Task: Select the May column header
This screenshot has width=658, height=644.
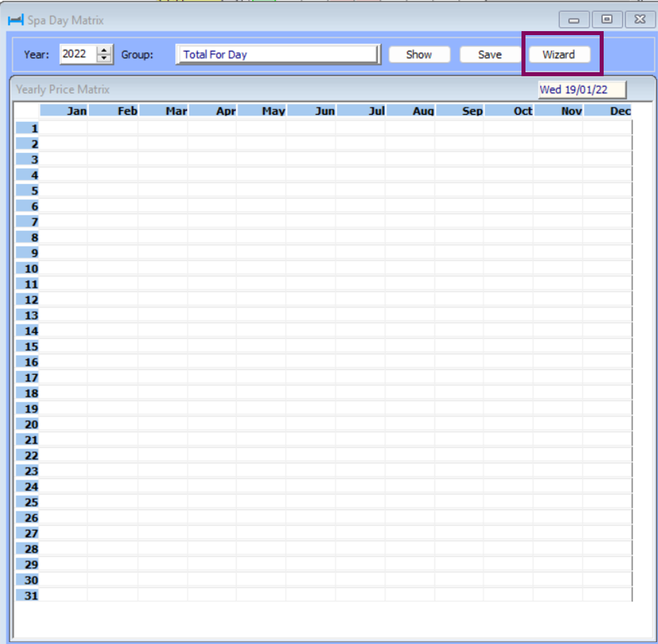Action: [262, 111]
